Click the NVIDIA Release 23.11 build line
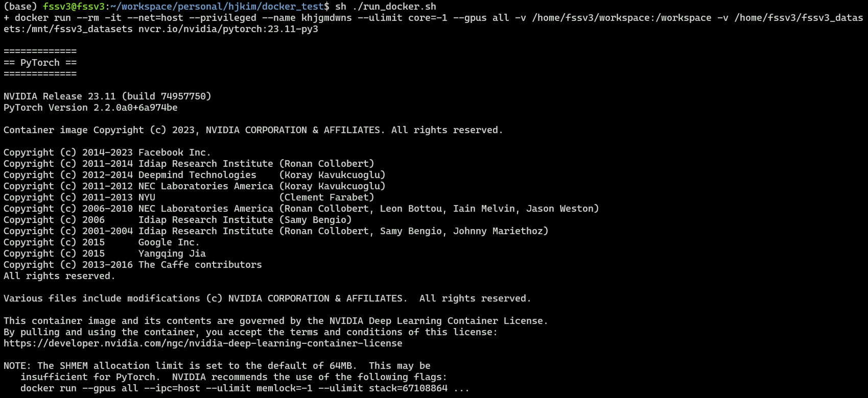This screenshot has width=868, height=398. pos(107,96)
